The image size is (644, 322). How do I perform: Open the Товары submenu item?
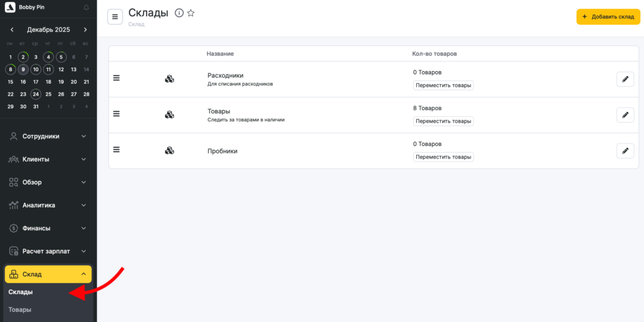click(x=19, y=309)
